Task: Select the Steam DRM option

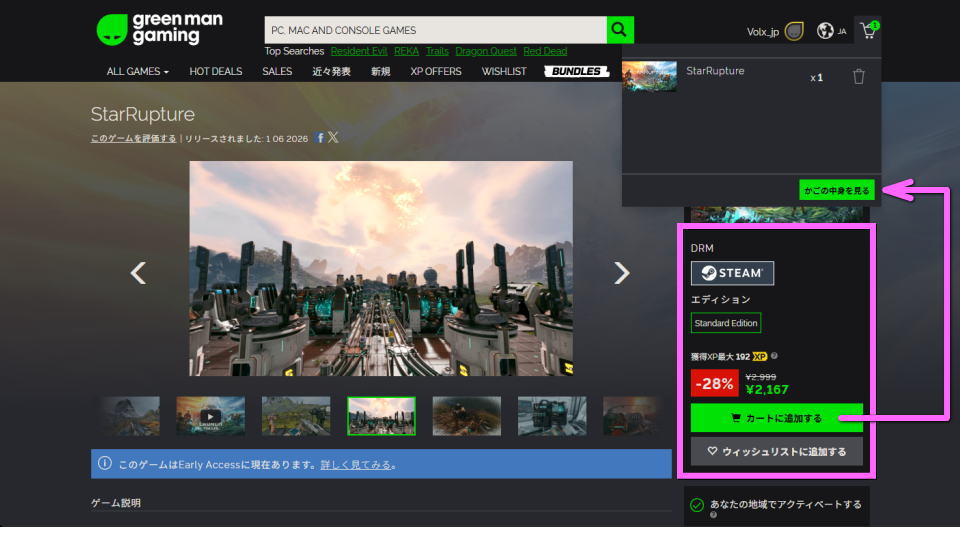Action: point(732,273)
